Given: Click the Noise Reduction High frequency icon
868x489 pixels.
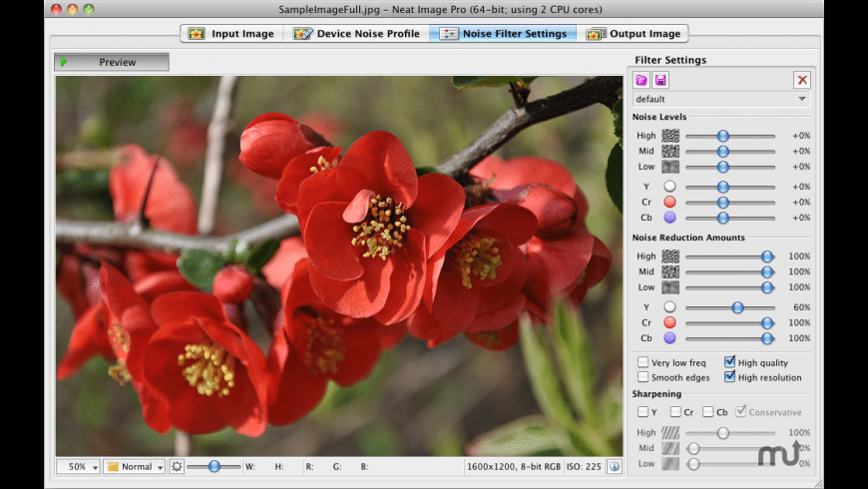Looking at the screenshot, I should pyautogui.click(x=670, y=256).
